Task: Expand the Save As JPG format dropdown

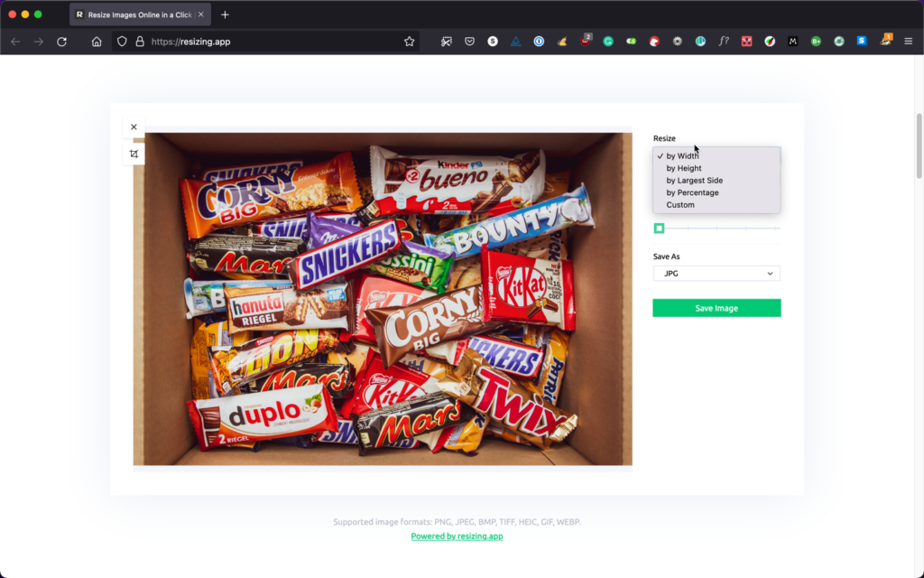Action: pyautogui.click(x=716, y=274)
